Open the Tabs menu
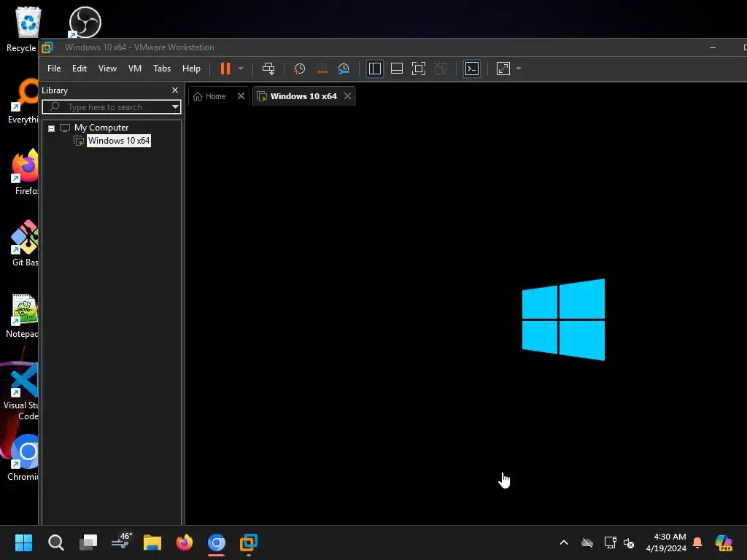 pyautogui.click(x=162, y=69)
